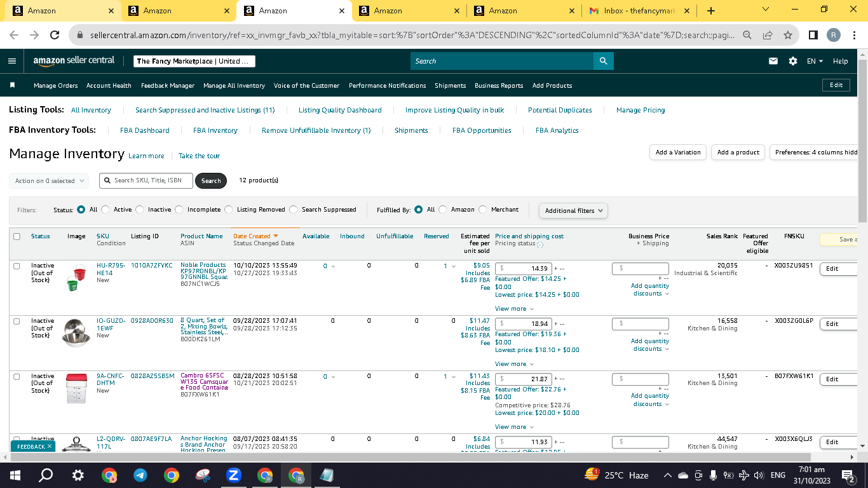The image size is (868, 488).
Task: Select the checkbox for SKU 9A-CNFC-DHTM row
Action: 17,376
